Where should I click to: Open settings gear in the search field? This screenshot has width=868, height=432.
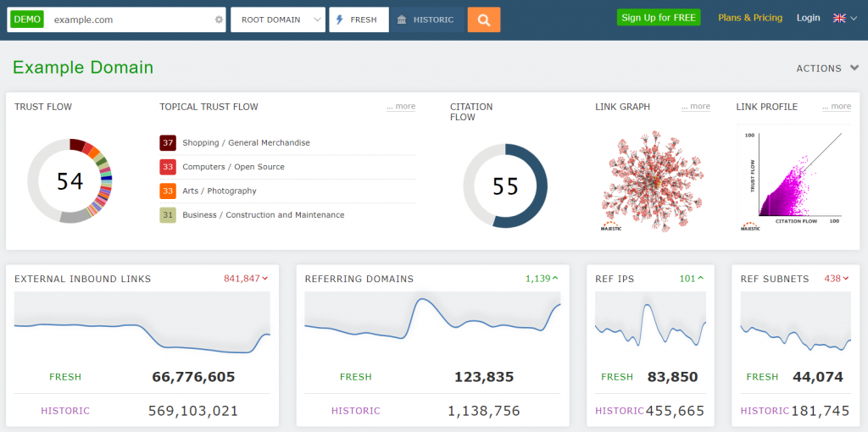[219, 20]
